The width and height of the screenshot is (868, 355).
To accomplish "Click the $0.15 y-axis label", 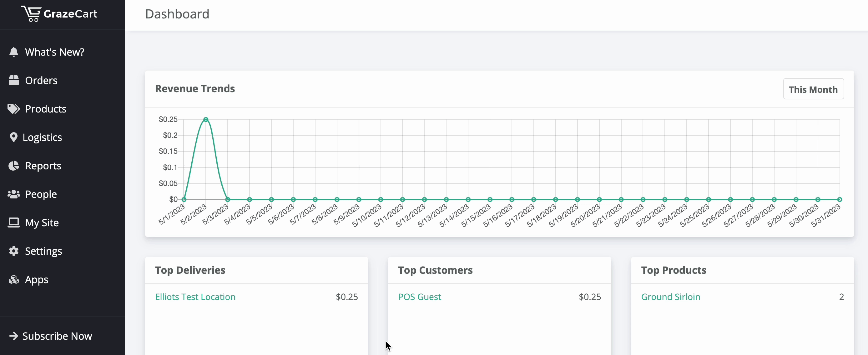I will pos(168,151).
